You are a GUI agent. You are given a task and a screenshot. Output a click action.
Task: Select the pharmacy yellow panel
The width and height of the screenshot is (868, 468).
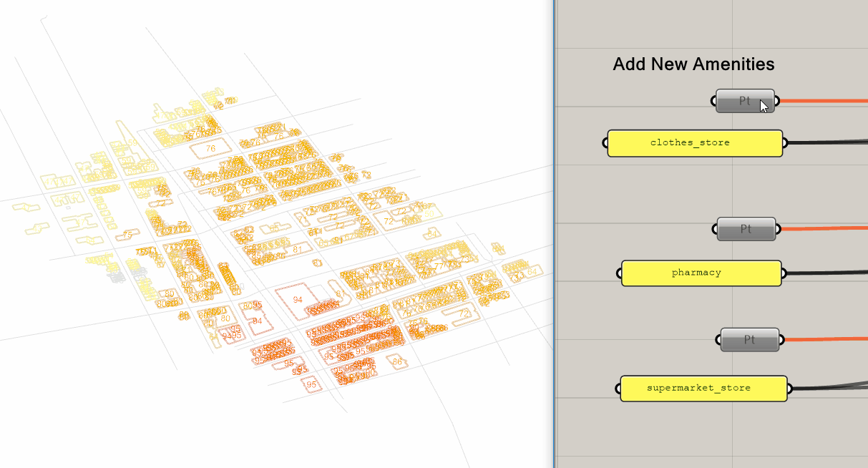point(701,273)
